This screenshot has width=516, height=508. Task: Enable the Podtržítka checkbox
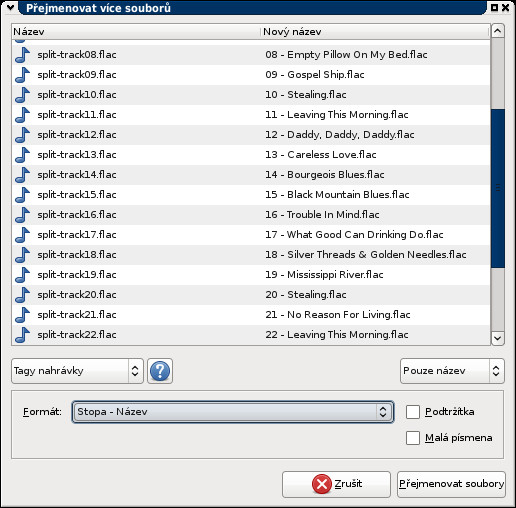pyautogui.click(x=413, y=412)
